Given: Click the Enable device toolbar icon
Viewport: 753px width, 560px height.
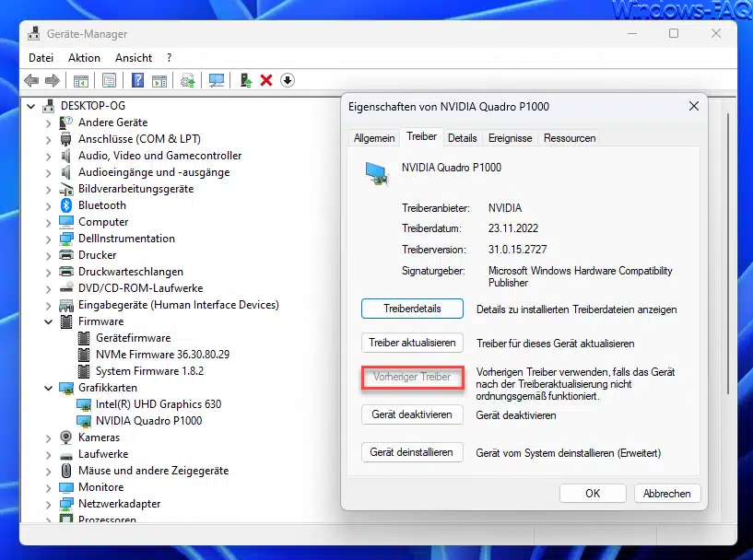Looking at the screenshot, I should [x=246, y=80].
